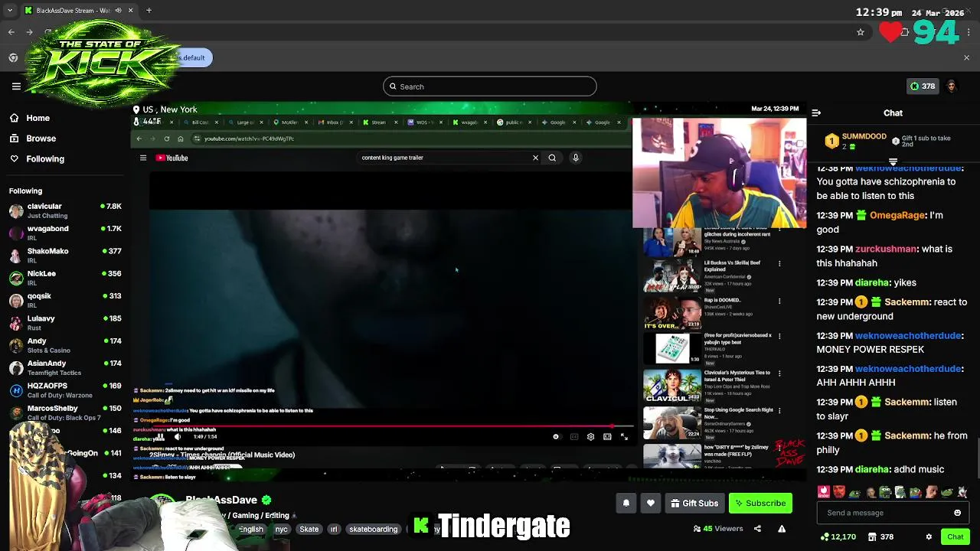Click OmegaRage username in chat
This screenshot has width=980, height=551.
click(x=897, y=215)
